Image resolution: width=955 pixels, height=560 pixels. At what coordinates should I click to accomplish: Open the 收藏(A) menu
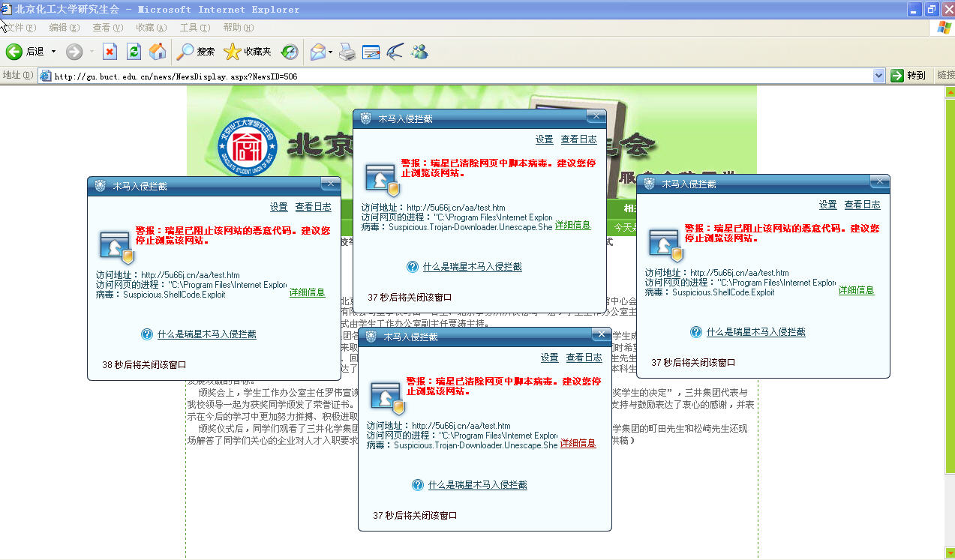(x=152, y=28)
